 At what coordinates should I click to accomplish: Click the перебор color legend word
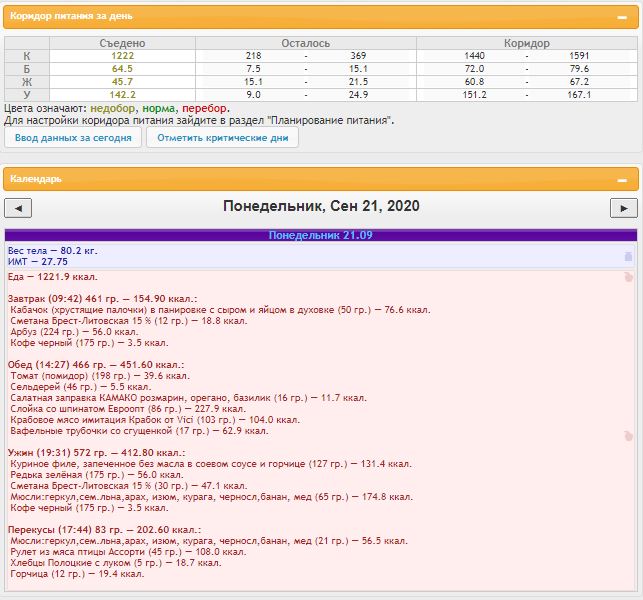coord(204,109)
